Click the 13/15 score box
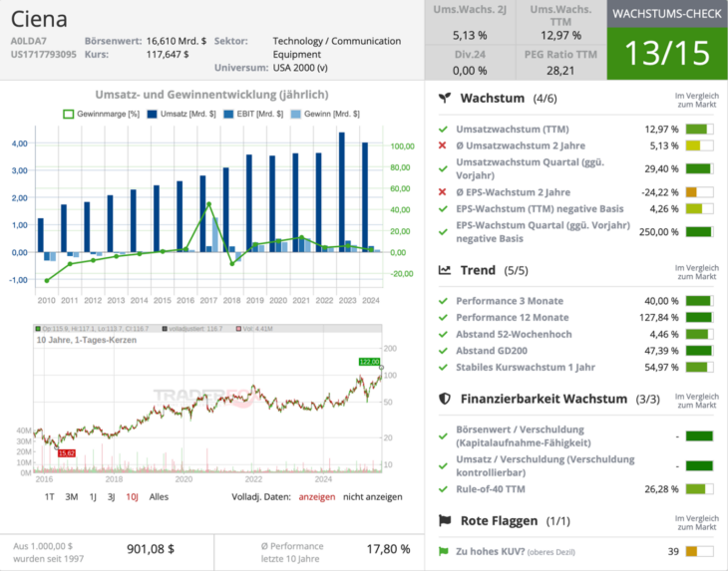 (x=667, y=54)
